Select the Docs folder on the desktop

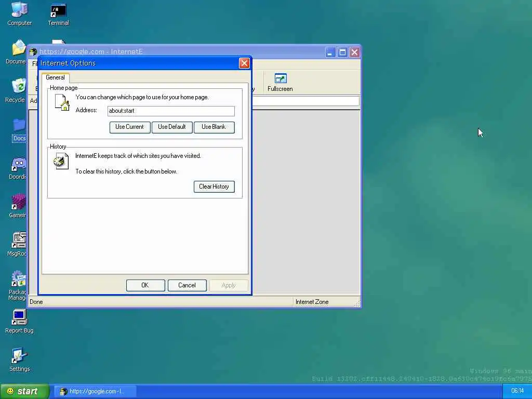[x=19, y=130]
